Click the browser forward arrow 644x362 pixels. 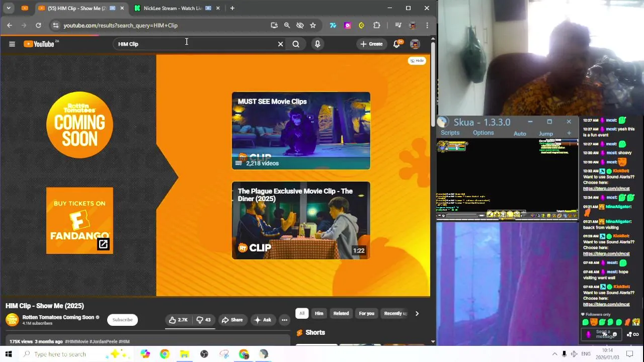pyautogui.click(x=24, y=25)
